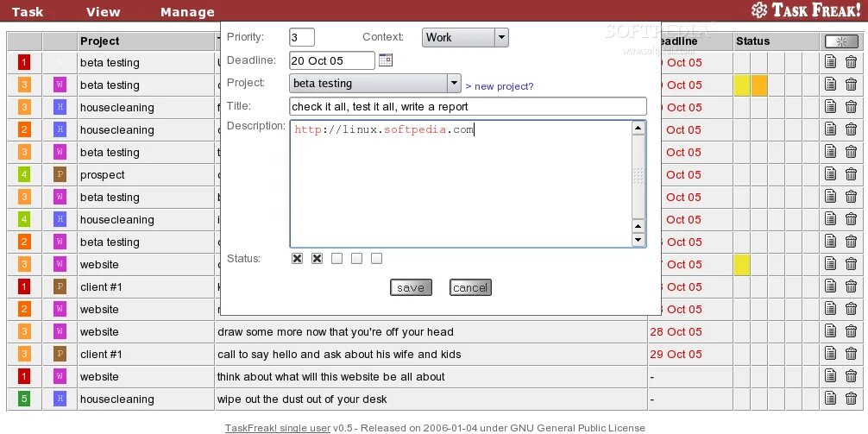This screenshot has height=434, width=868.
Task: Click trash icon for priority 2 beta testing task
Action: [x=851, y=242]
